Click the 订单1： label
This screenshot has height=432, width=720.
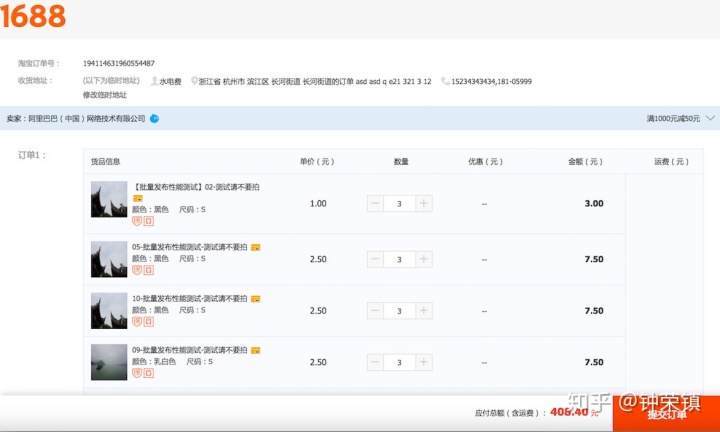32,155
